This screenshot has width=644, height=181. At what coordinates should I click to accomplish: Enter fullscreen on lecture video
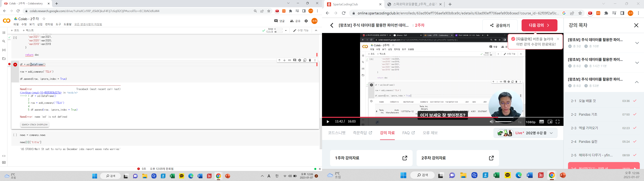[x=557, y=122]
